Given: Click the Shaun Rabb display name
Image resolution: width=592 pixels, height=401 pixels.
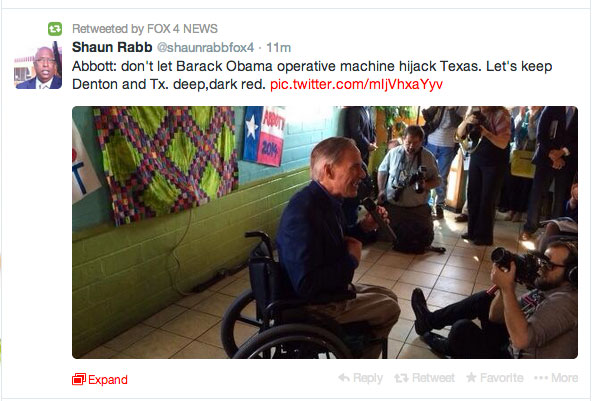Looking at the screenshot, I should tap(112, 47).
